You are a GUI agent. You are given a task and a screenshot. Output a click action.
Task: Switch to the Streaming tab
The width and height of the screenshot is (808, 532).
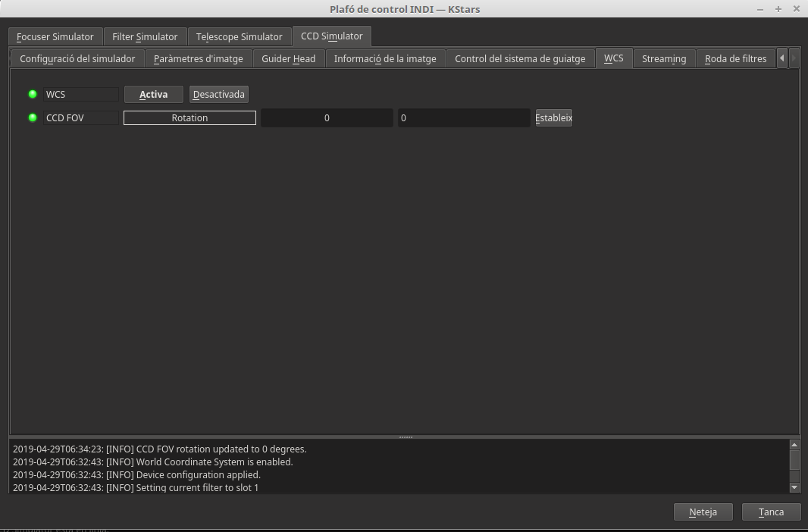[664, 58]
